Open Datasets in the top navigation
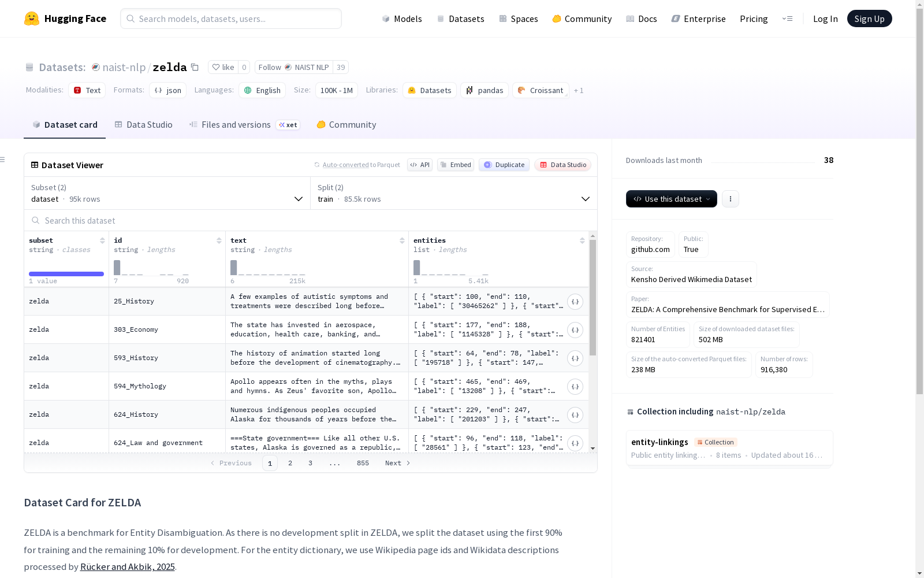 point(460,18)
